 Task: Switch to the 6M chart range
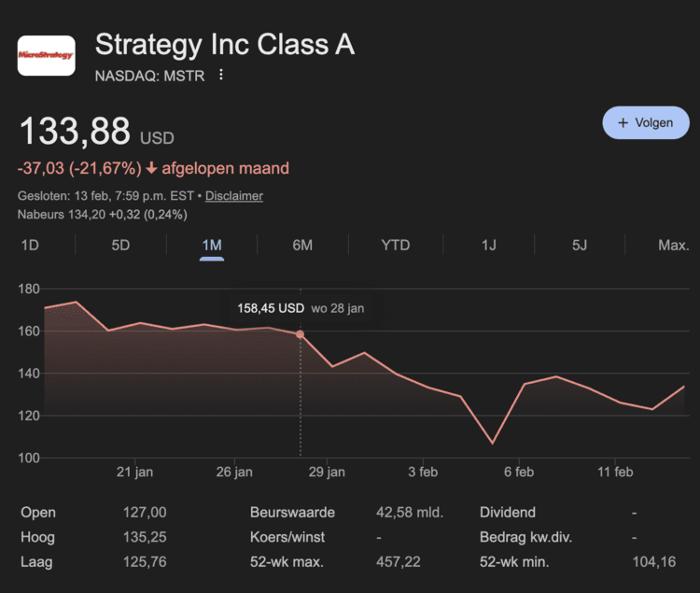302,245
